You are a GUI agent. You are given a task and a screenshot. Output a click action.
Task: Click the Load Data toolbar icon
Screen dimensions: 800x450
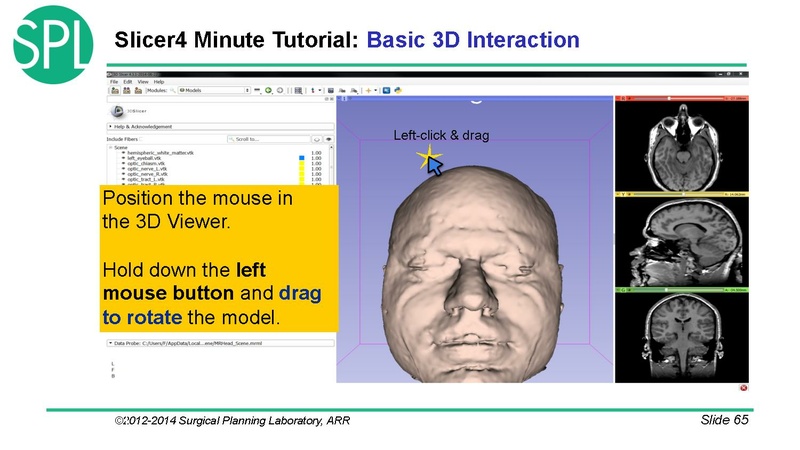(x=115, y=90)
